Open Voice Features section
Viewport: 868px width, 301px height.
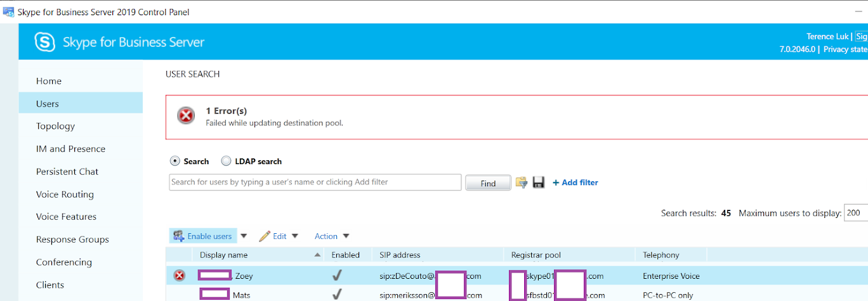click(x=66, y=217)
